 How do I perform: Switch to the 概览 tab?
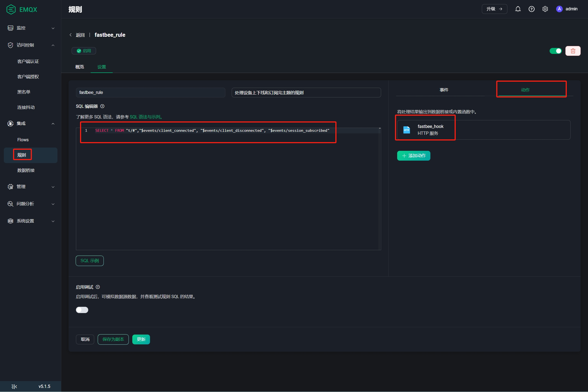pyautogui.click(x=79, y=67)
